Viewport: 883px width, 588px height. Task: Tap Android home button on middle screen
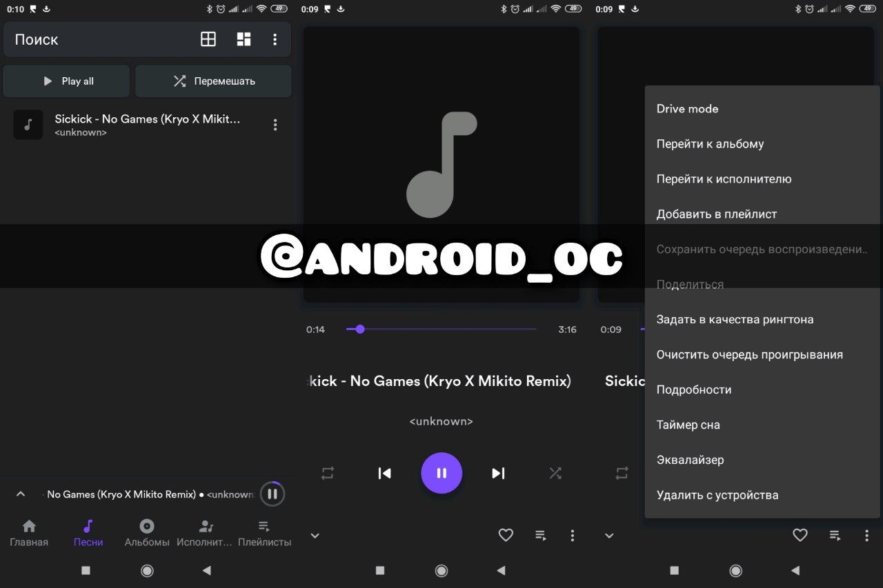[x=441, y=570]
